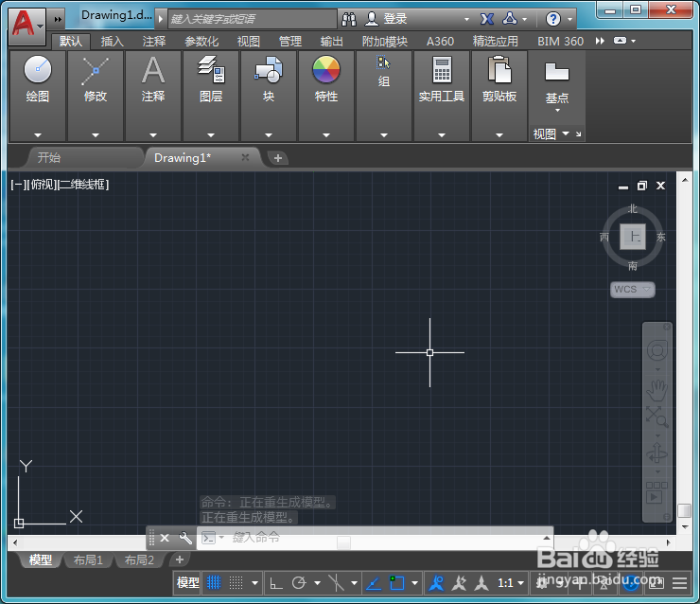Screen dimensions: 700x604
Task: Toggle ortho mode in status bar
Action: pos(276,582)
